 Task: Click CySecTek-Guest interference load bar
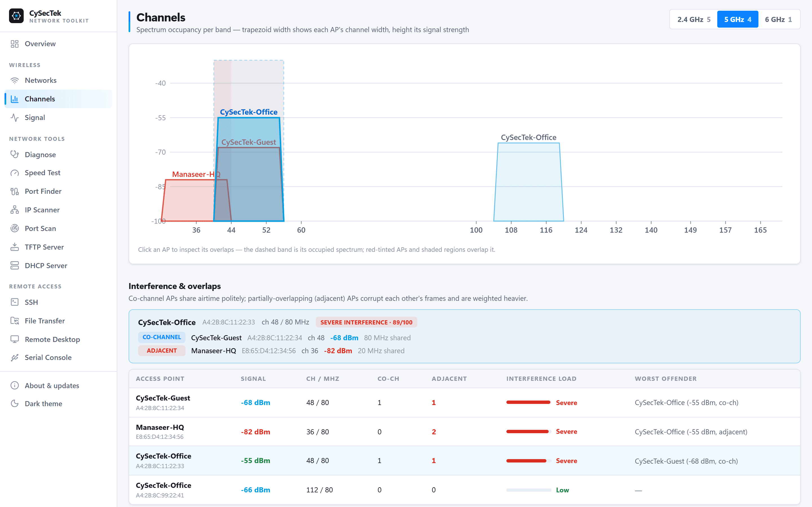[x=528, y=403]
